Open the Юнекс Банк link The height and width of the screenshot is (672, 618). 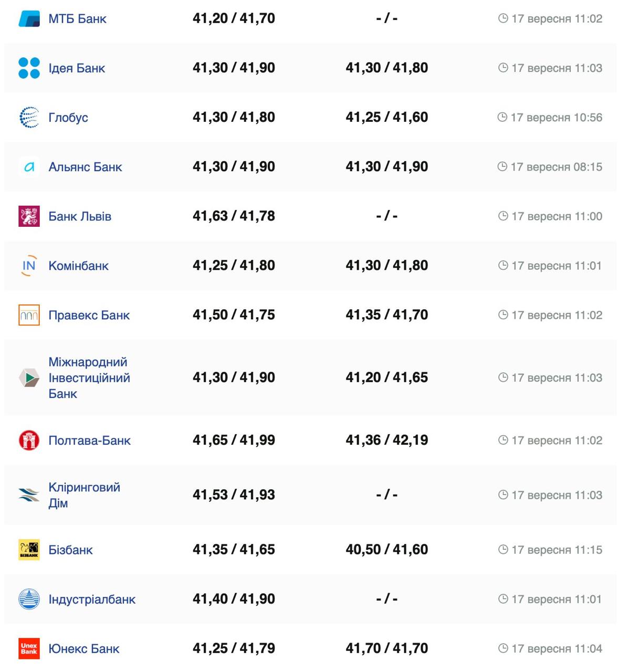pos(84,649)
